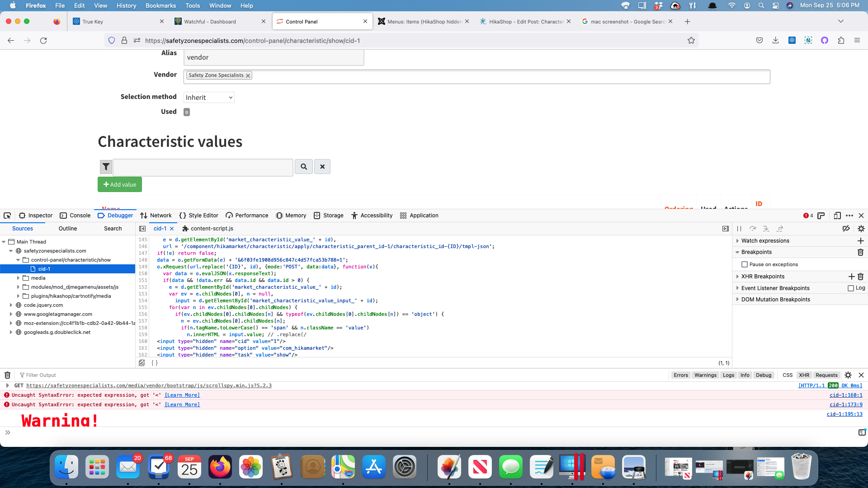Screen dimensions: 868x488
Task: Toggle the Event Listener Log checkbox
Action: (851, 288)
